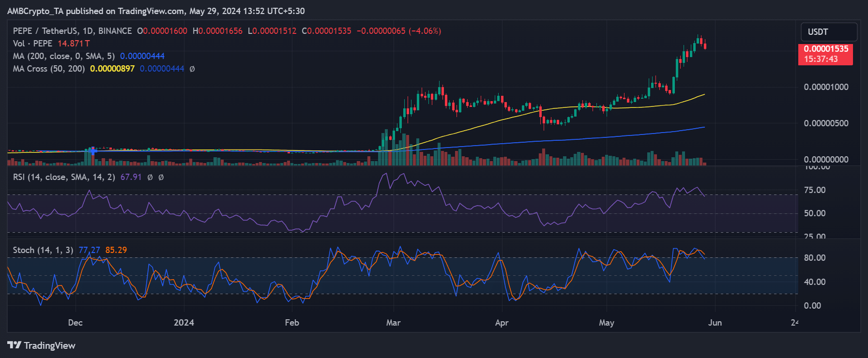Select the current price label 0.00001535 on the axis

[826, 49]
